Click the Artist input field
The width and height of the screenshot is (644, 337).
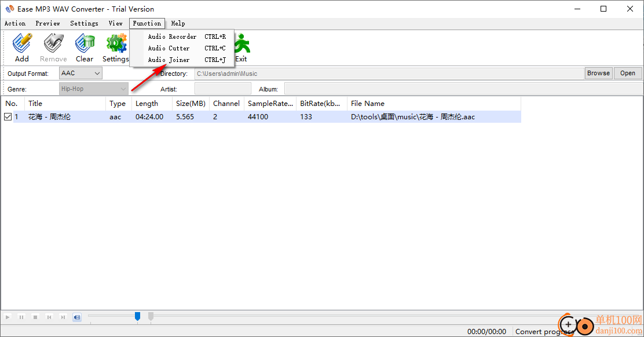223,89
